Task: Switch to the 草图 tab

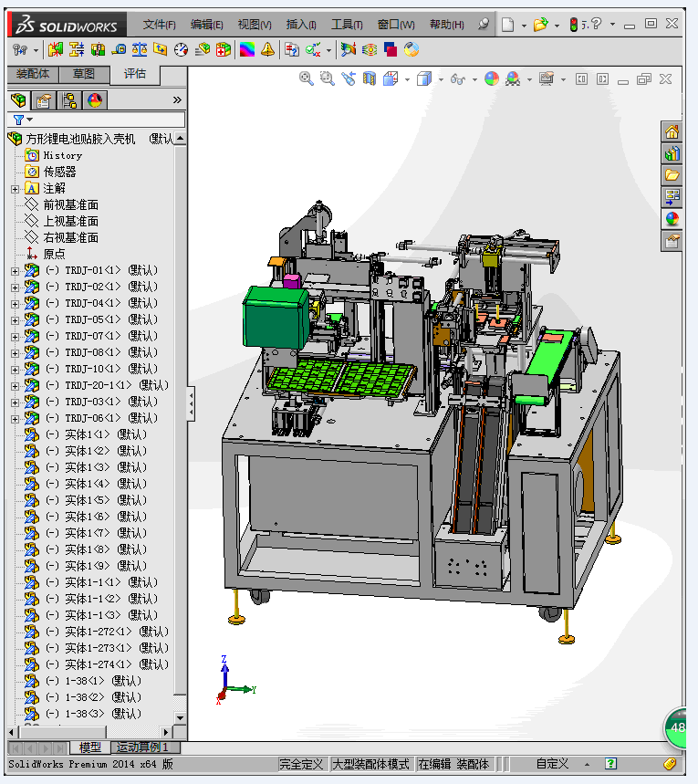Action: pos(84,74)
